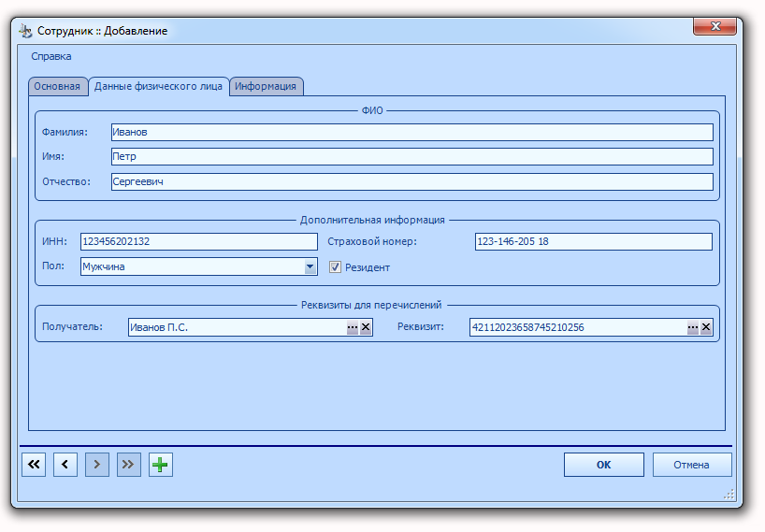
Task: Select Данные физического лица tab
Action: tap(158, 86)
